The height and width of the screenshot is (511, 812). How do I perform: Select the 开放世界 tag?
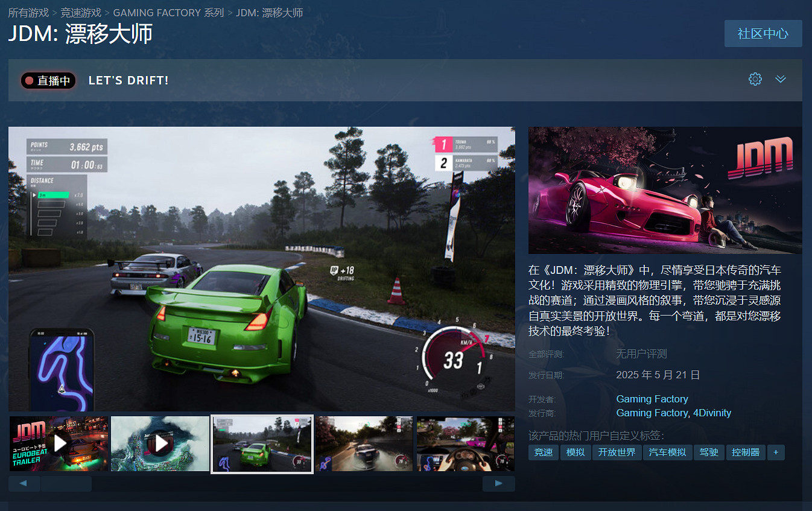pos(616,452)
